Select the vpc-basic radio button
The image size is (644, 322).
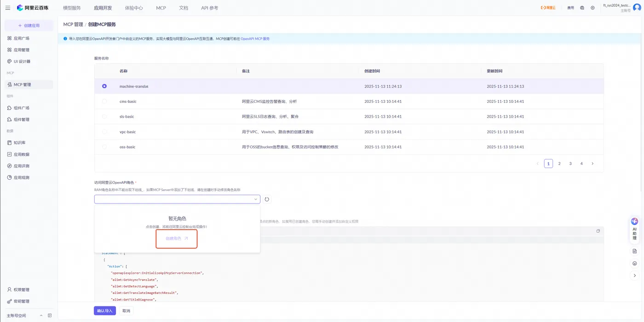(x=104, y=132)
